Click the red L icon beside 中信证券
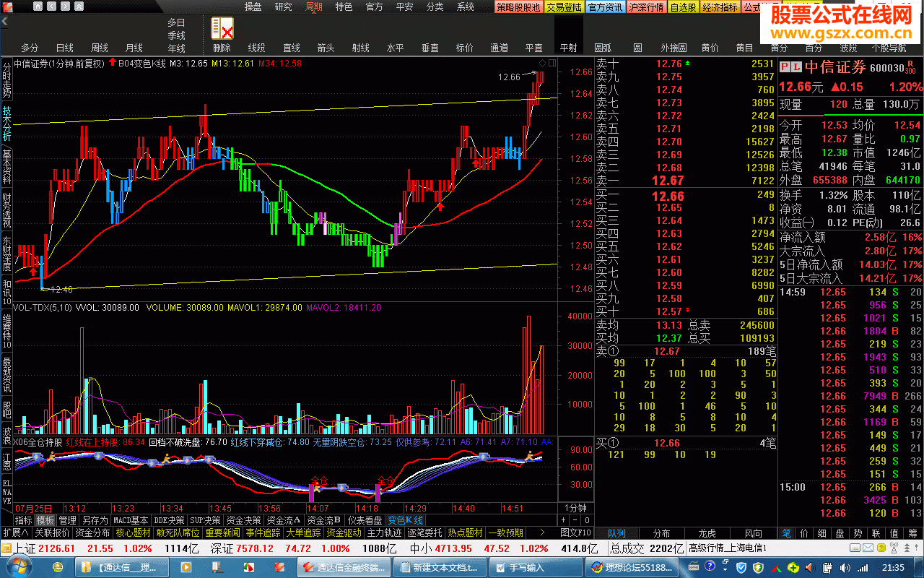The width and height of the screenshot is (924, 578). pos(796,67)
